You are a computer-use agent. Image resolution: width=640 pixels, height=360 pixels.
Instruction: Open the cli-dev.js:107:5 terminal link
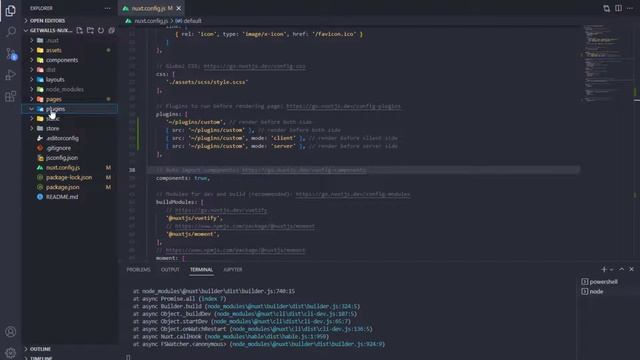click(285, 314)
